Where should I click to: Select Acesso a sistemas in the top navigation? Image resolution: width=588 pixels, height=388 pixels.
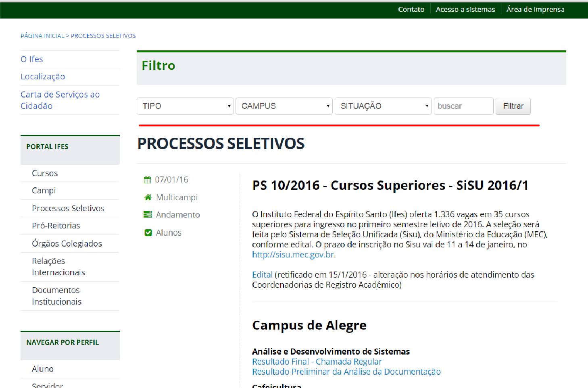tap(465, 9)
